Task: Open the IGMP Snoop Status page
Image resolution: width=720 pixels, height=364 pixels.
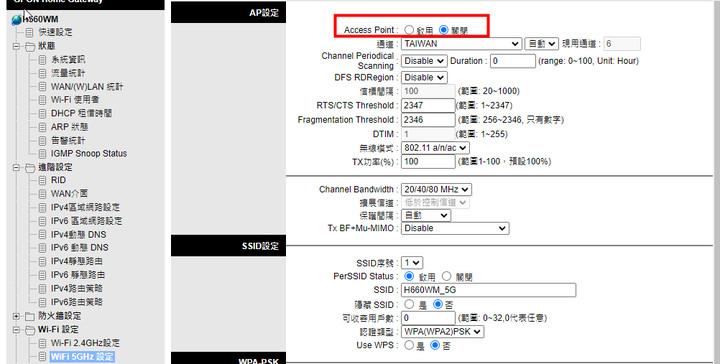Action: click(x=89, y=154)
